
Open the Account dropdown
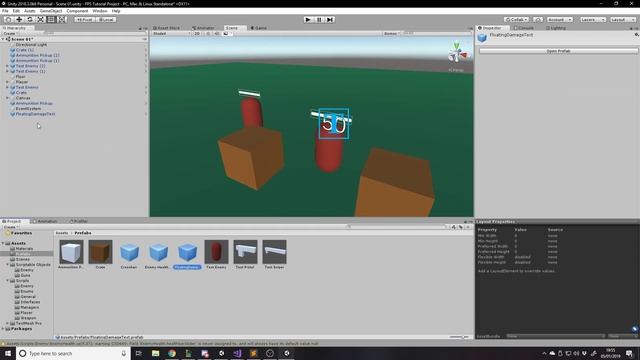point(560,20)
